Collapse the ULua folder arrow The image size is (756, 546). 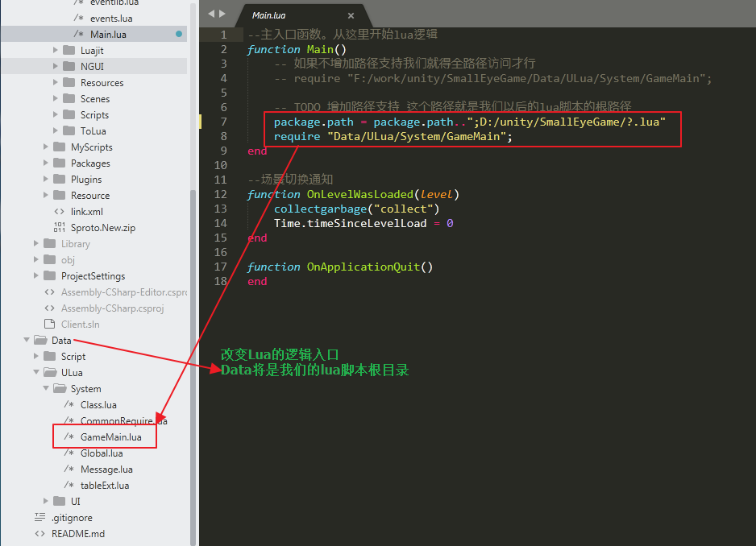(36, 372)
